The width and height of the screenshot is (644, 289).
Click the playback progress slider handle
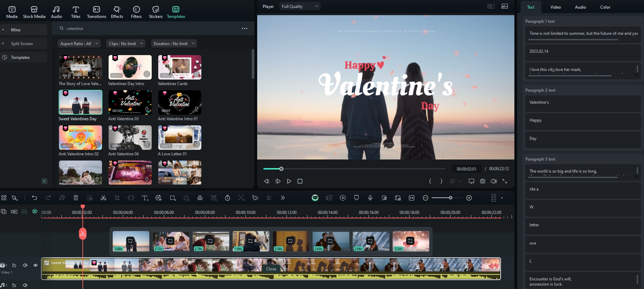pyautogui.click(x=281, y=169)
